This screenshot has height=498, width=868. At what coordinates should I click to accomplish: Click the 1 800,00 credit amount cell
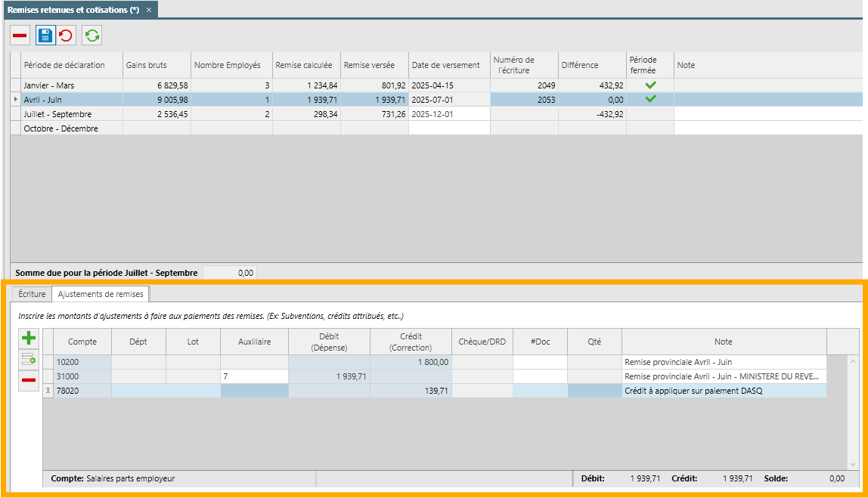(411, 362)
